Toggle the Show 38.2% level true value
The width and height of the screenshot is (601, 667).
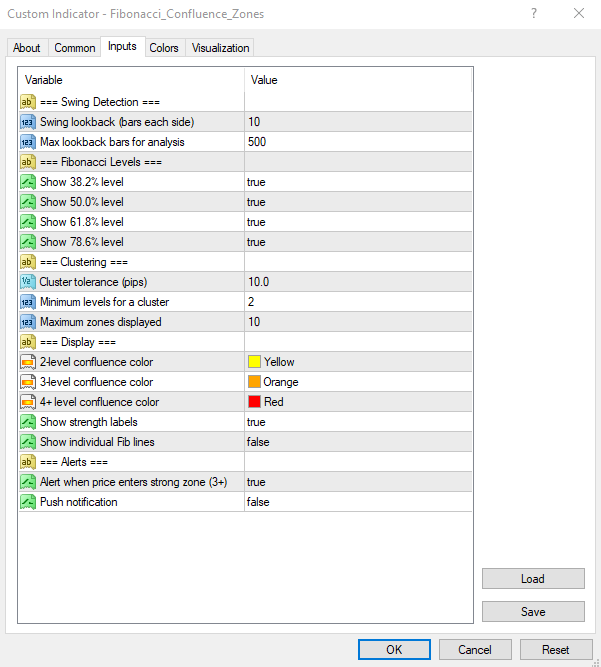click(x=358, y=182)
